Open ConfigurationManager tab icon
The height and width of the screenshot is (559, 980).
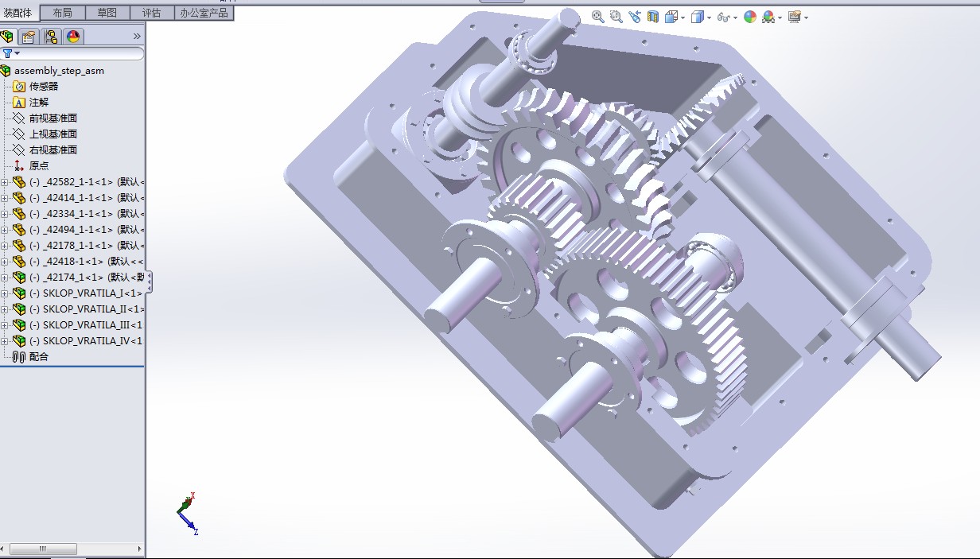click(x=51, y=37)
